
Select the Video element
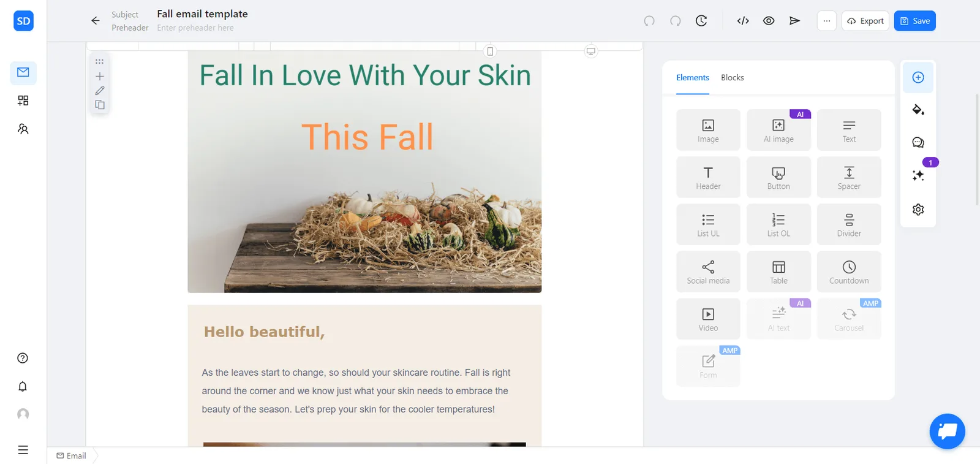click(x=708, y=319)
